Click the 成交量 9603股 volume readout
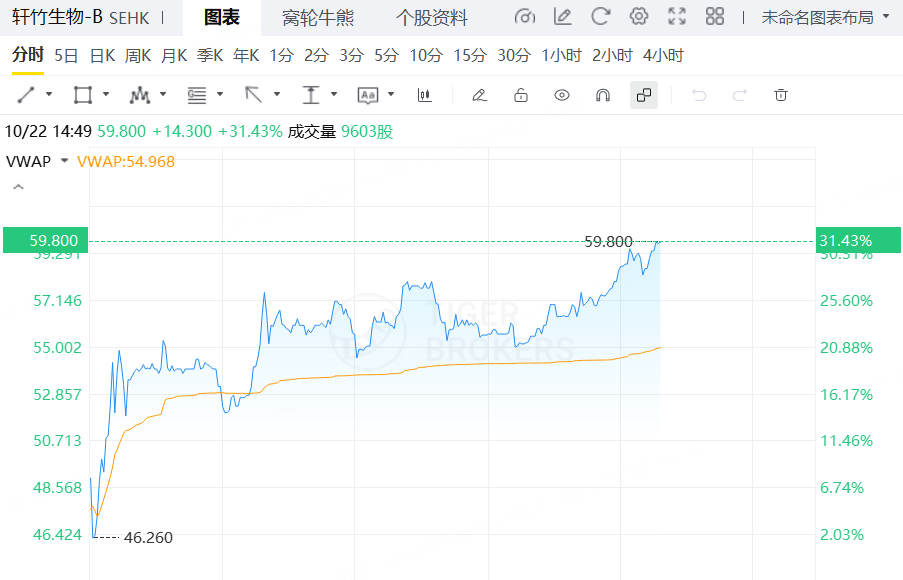The image size is (903, 580). 340,132
